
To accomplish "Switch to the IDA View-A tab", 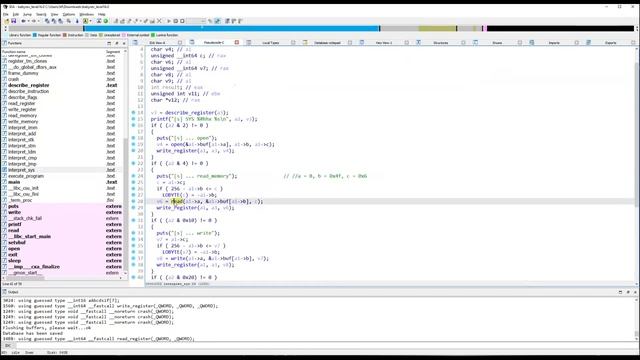I will pyautogui.click(x=157, y=42).
